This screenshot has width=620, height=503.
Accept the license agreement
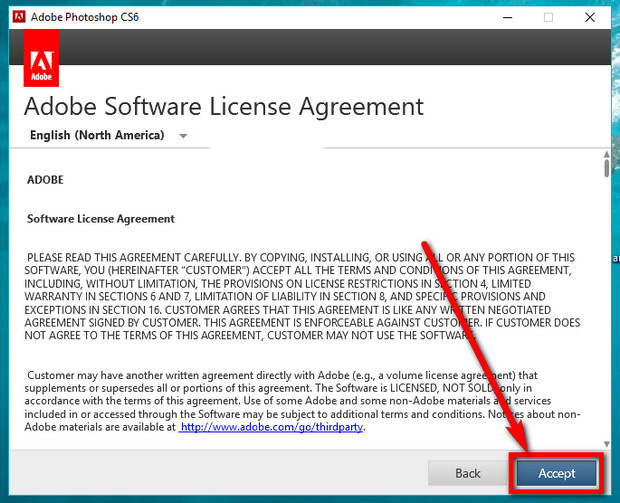click(556, 473)
